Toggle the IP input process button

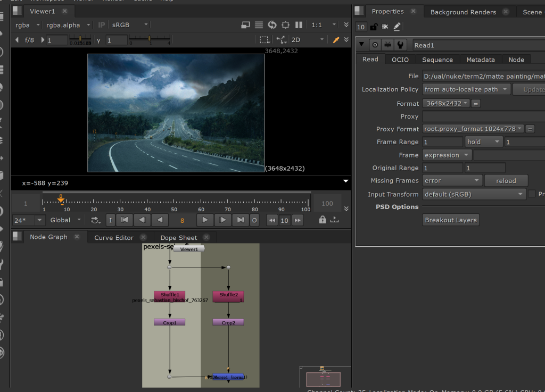(102, 25)
